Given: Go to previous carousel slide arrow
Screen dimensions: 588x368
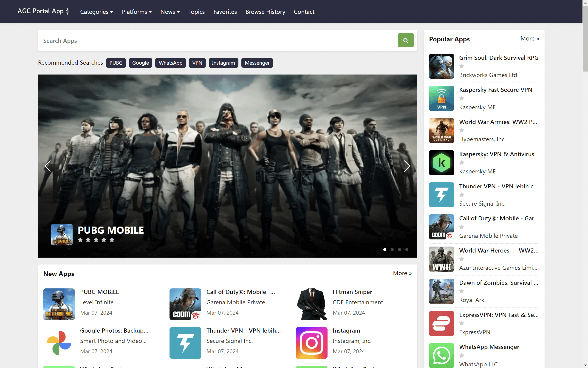Looking at the screenshot, I should click(x=48, y=166).
